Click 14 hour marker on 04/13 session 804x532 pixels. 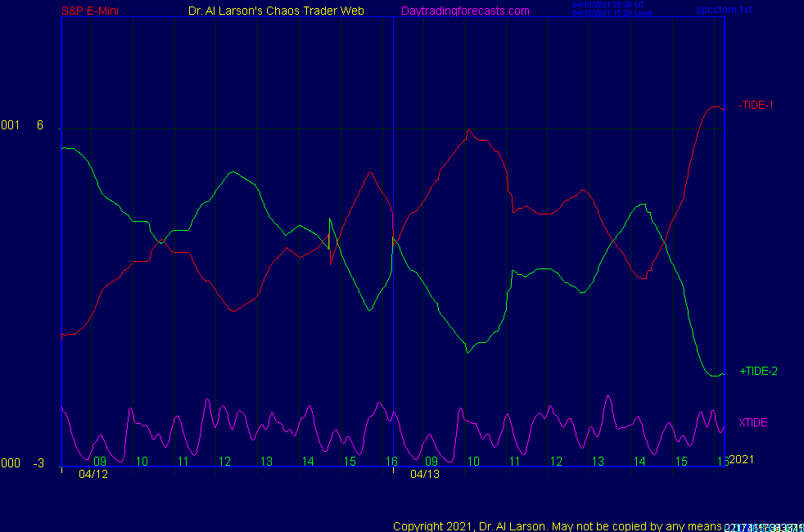coord(639,462)
